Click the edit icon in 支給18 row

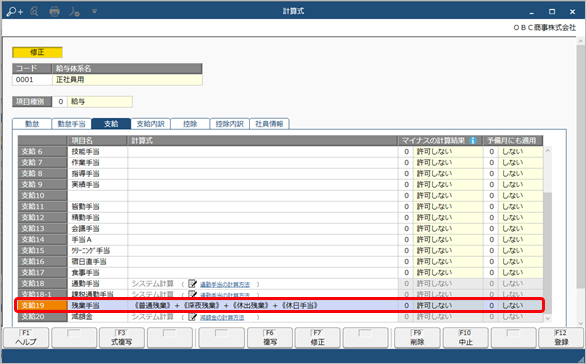pyautogui.click(x=192, y=284)
